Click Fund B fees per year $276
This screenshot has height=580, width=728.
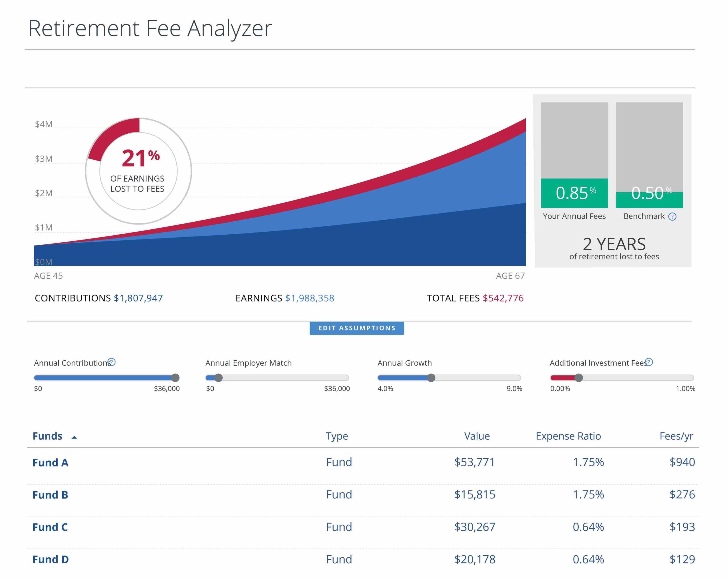[682, 494]
